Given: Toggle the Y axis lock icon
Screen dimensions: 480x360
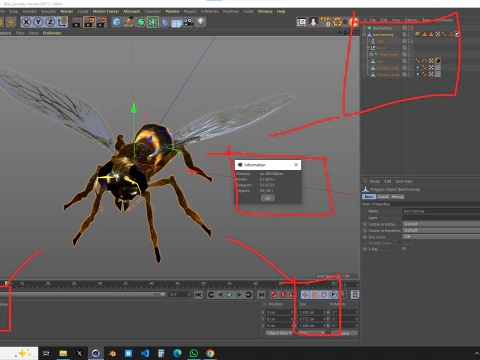Looking at the screenshot, I should coord(38,22).
